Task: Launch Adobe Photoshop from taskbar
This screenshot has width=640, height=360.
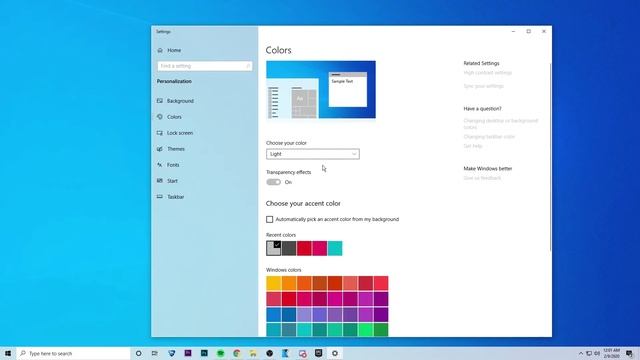Action: 204,353
